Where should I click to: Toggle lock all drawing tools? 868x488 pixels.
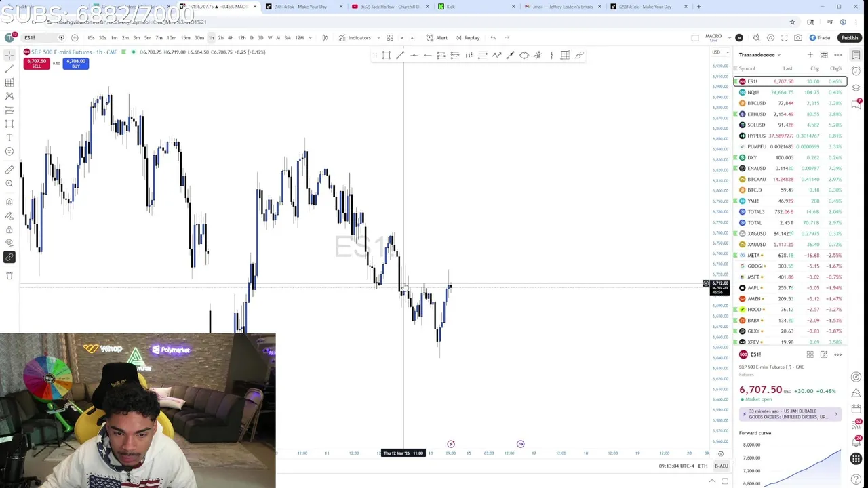coord(9,229)
